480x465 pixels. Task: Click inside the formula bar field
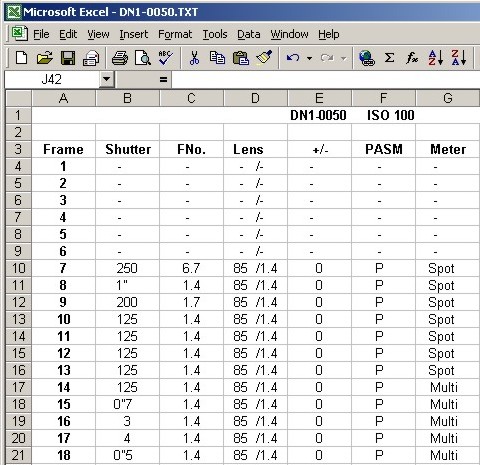pyautogui.click(x=326, y=79)
